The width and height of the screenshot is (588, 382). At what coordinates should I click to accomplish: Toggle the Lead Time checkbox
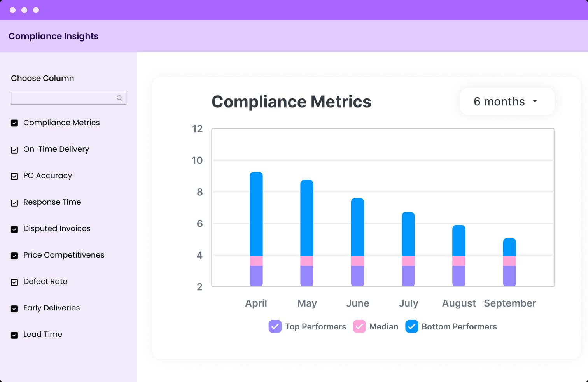coord(14,335)
